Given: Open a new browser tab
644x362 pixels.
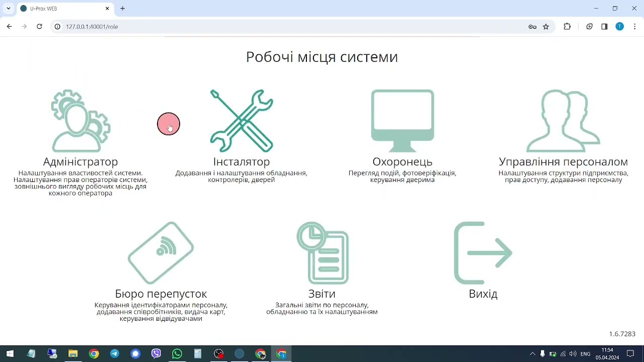Looking at the screenshot, I should [x=123, y=9].
